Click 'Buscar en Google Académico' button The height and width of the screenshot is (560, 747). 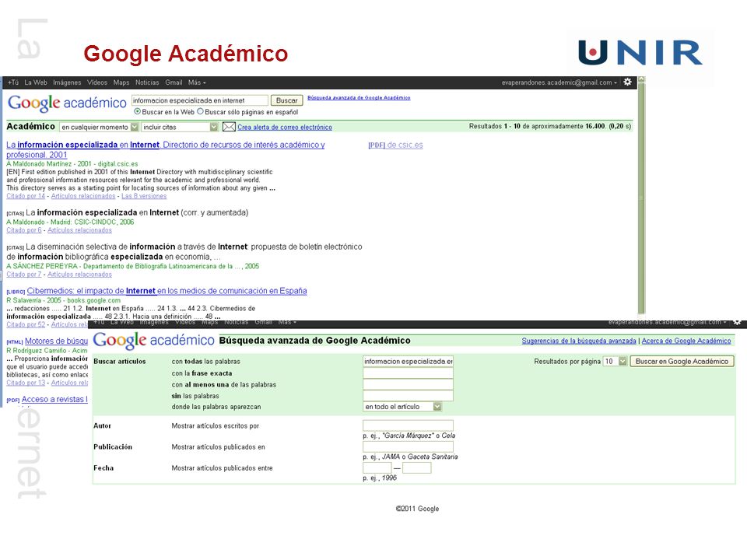(682, 362)
